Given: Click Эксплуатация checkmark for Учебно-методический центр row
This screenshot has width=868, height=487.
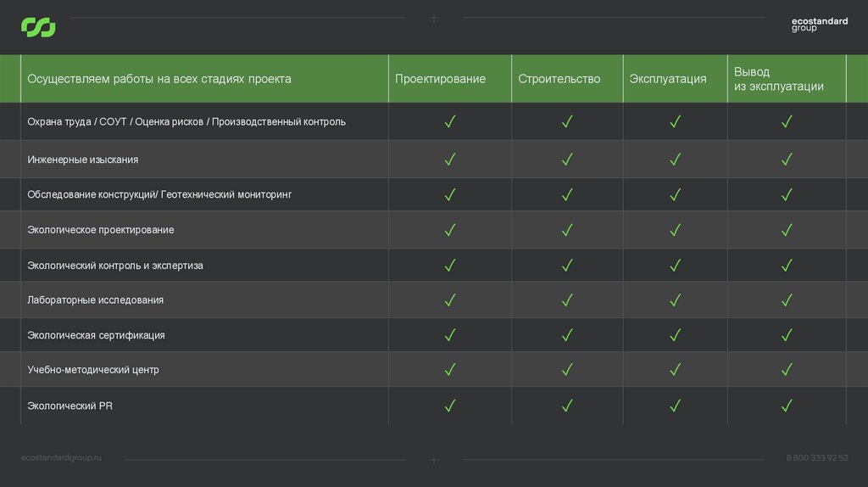Looking at the screenshot, I should (x=676, y=370).
